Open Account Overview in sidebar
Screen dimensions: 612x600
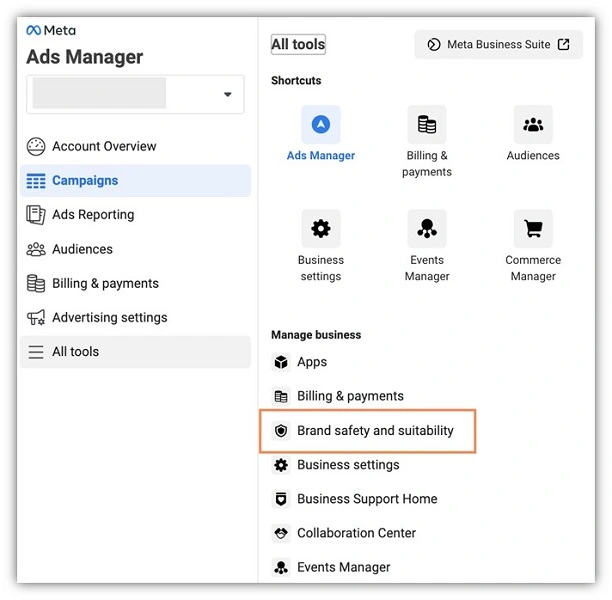135,147
